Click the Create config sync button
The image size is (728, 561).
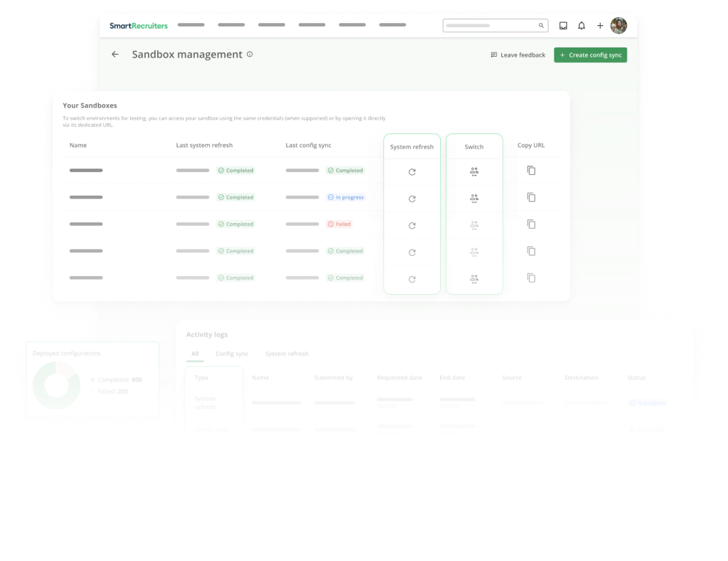(590, 55)
